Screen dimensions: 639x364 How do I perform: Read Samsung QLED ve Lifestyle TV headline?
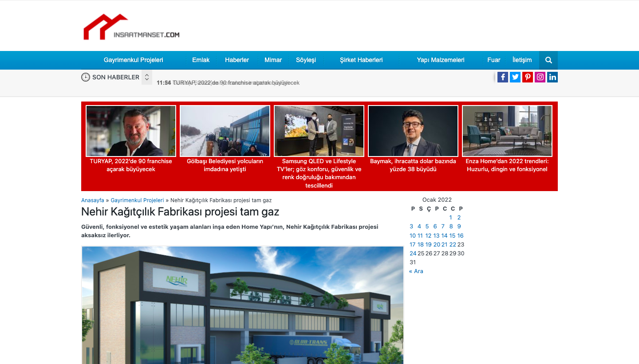319,173
